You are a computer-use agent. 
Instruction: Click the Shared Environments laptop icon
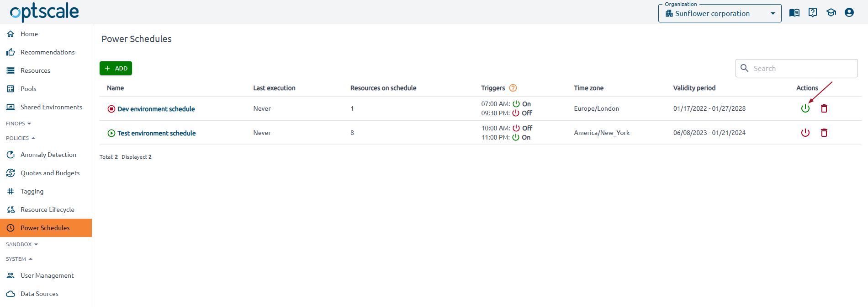(x=11, y=107)
